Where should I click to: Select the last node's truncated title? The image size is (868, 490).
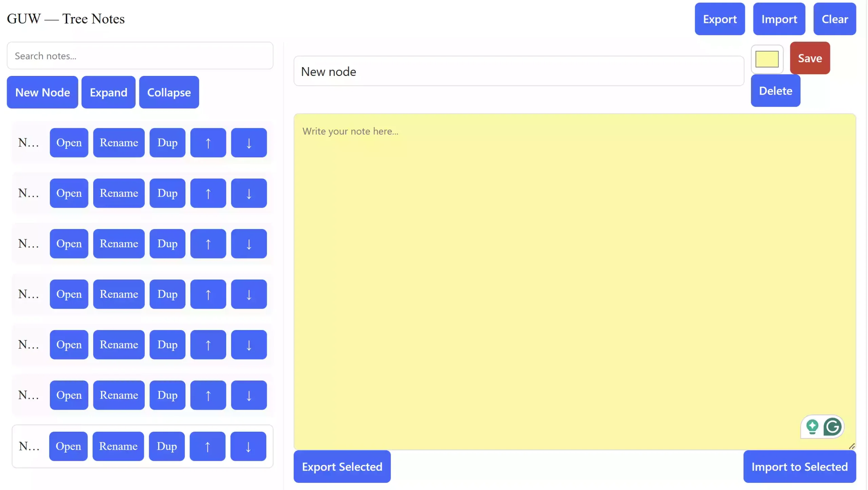tap(29, 446)
